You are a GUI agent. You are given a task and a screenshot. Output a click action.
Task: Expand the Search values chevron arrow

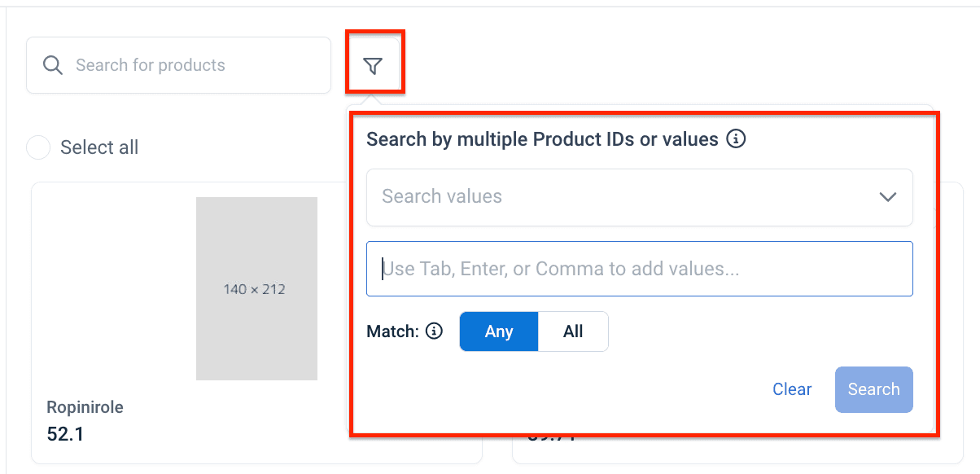click(x=887, y=197)
